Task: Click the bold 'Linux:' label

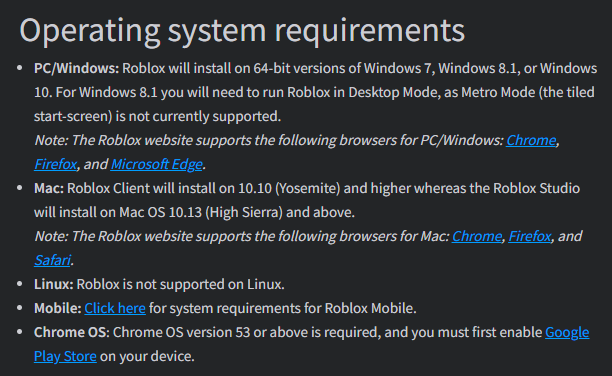Action: click(53, 284)
